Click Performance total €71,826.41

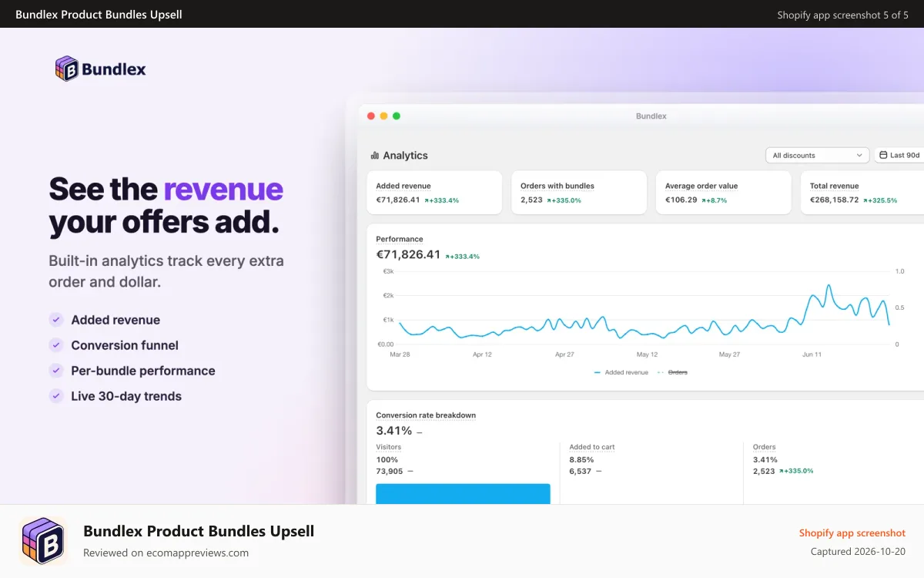click(408, 254)
